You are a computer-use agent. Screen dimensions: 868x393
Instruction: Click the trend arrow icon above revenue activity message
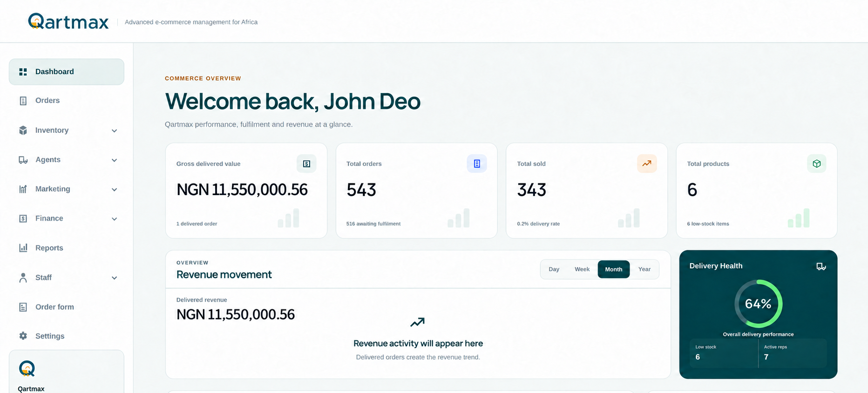point(418,322)
